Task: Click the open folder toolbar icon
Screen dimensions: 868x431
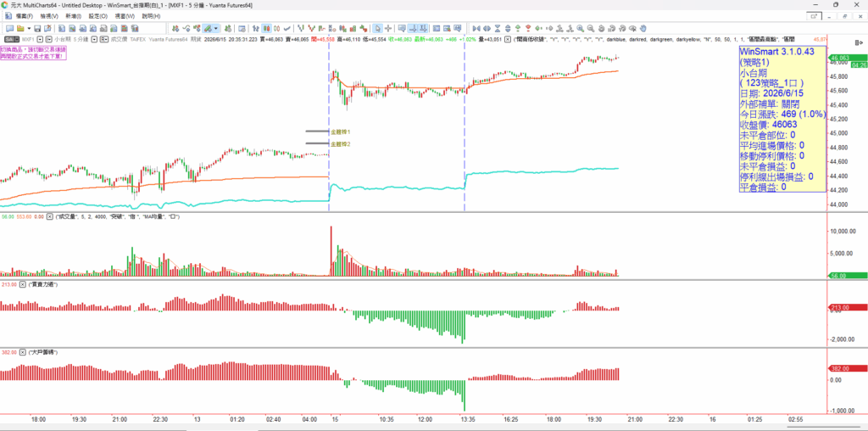Action: [x=19, y=28]
